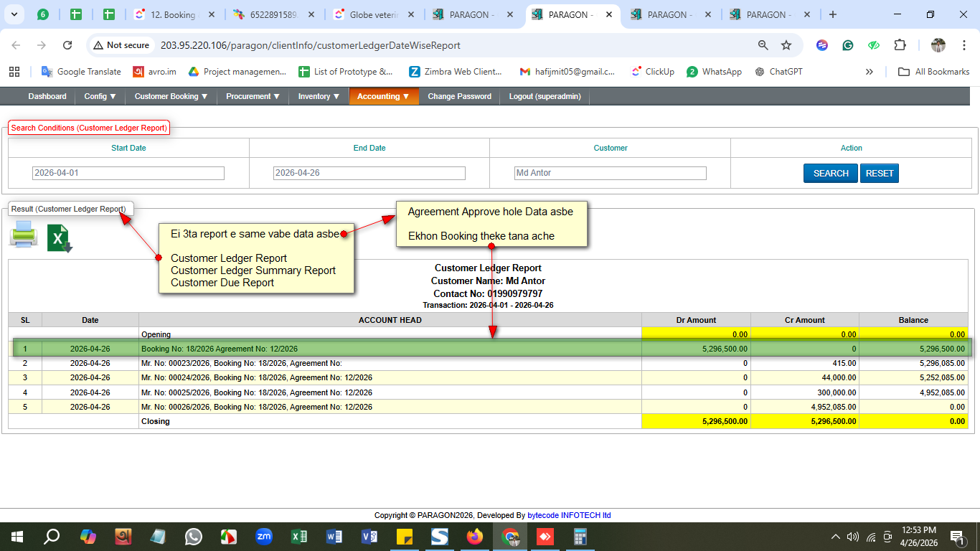Expand the Customer Booking dropdown menu
980x551 pixels.
click(171, 96)
